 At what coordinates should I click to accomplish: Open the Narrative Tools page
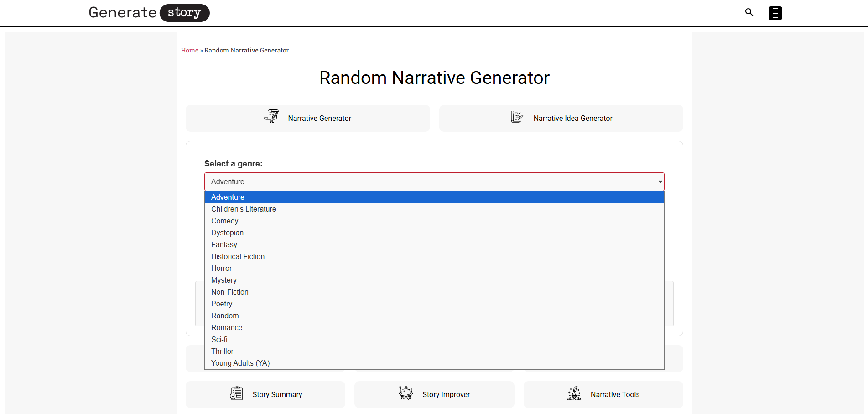tap(603, 394)
